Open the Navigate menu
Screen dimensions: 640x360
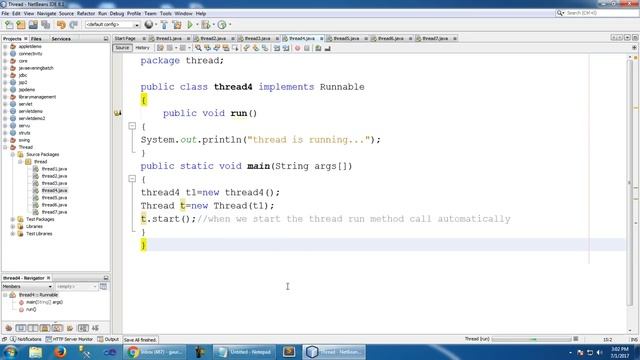tap(47, 13)
